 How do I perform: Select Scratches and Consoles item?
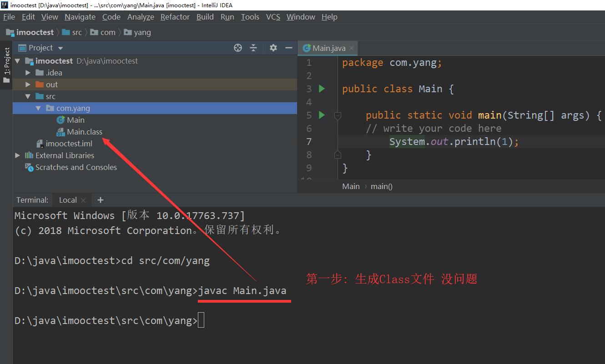[x=155, y=167]
